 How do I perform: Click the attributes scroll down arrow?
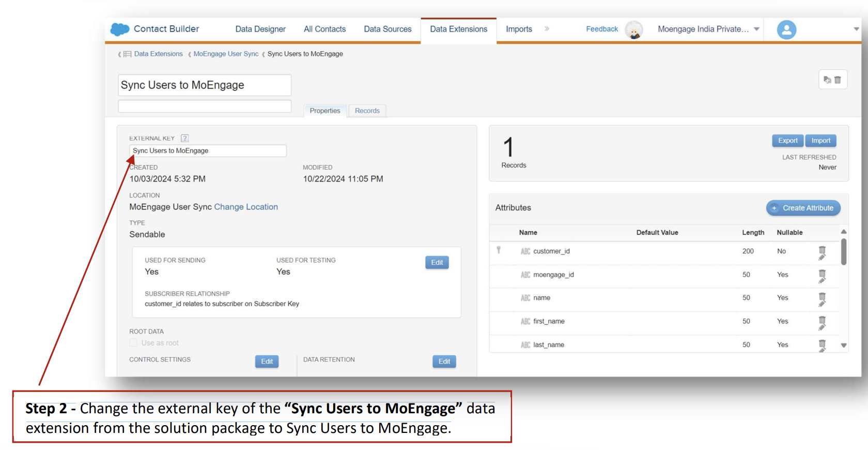(844, 346)
